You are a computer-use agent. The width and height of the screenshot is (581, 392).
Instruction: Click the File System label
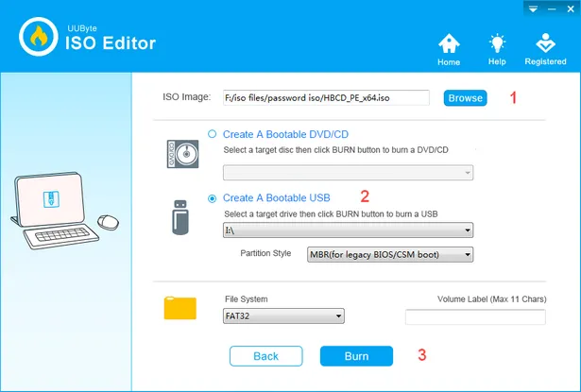(x=246, y=299)
